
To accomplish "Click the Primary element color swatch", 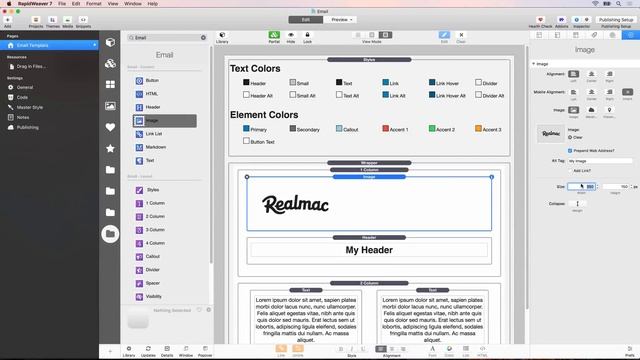I will point(246,129).
